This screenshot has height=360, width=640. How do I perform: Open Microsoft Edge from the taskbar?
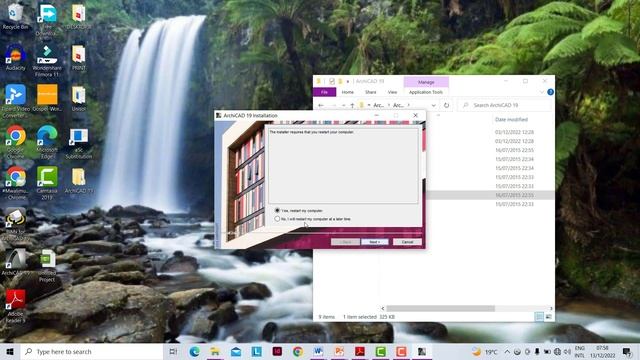point(195,351)
